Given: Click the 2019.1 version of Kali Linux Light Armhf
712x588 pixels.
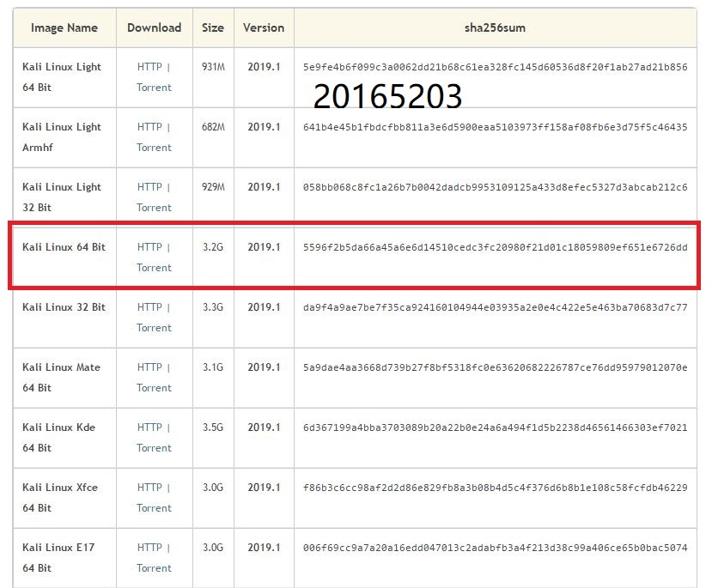Looking at the screenshot, I should tap(264, 126).
